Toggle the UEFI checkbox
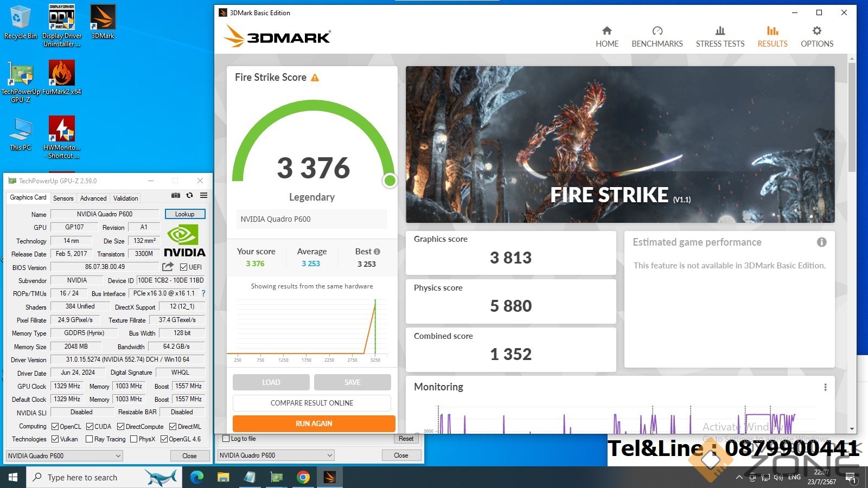Viewport: 868px width, 488px height. tap(184, 267)
